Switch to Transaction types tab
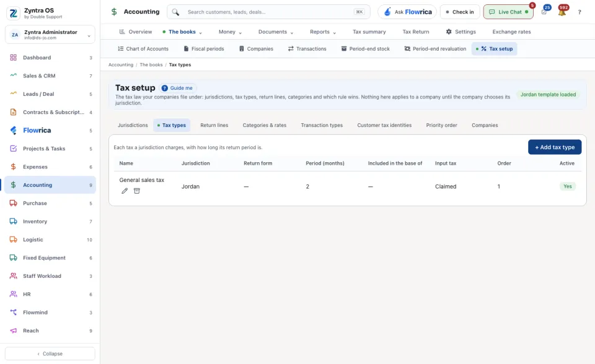The height and width of the screenshot is (364, 595). click(322, 125)
